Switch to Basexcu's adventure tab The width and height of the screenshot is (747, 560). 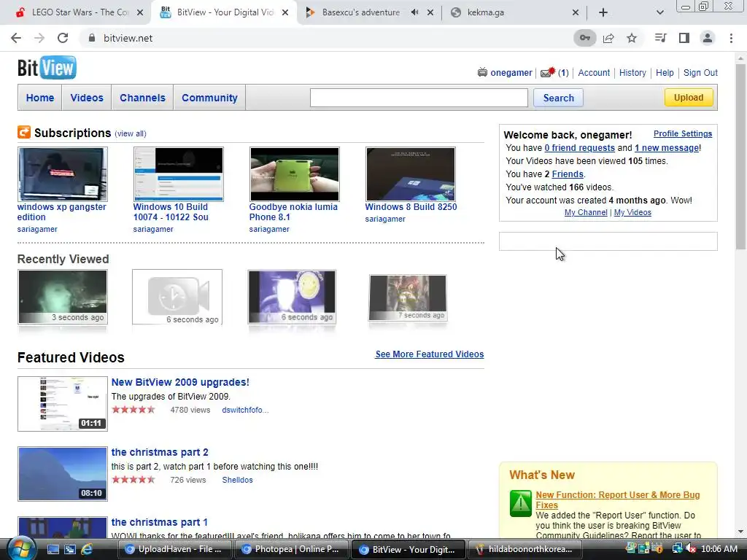point(360,12)
